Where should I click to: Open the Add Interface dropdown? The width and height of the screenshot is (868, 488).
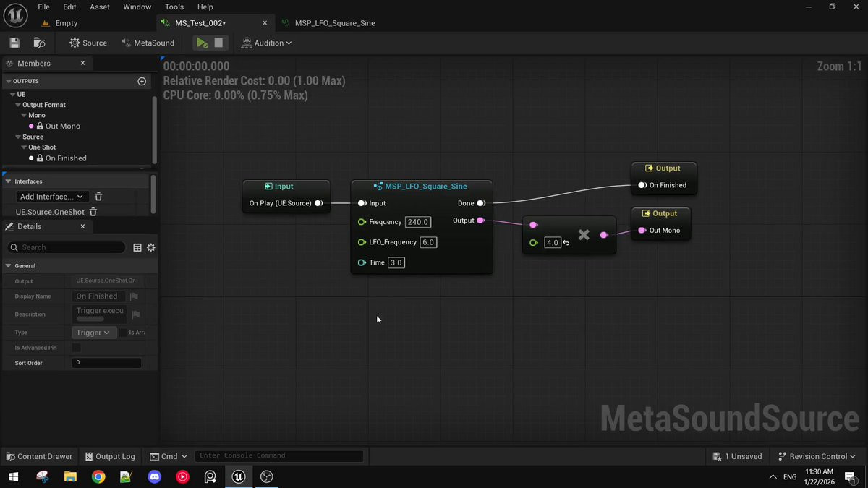point(52,197)
